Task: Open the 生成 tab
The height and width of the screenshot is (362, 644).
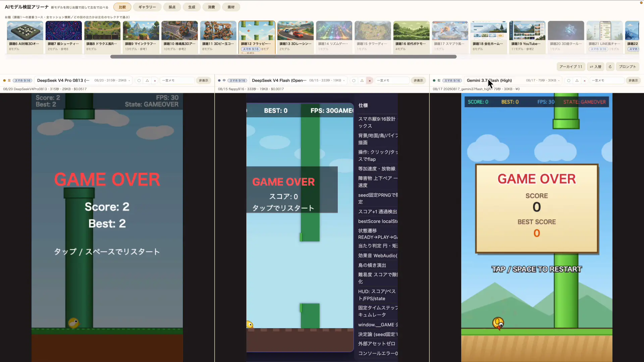Action: 192,7
